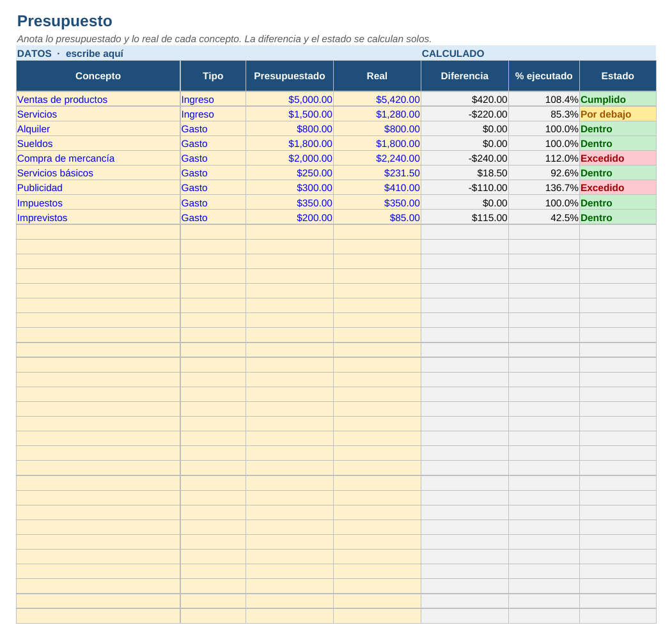
Task: Click the Presupuesto title
Action: click(65, 21)
